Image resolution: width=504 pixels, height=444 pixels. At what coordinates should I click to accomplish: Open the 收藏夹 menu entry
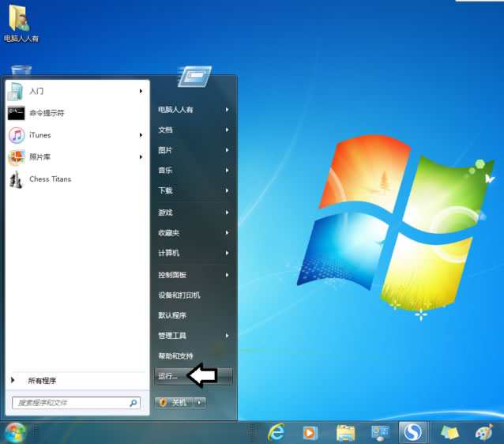click(x=194, y=233)
